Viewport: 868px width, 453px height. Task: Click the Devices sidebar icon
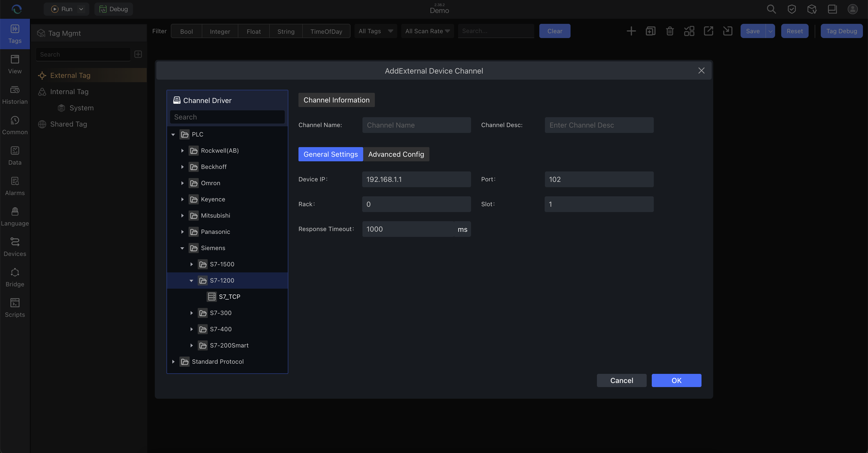pyautogui.click(x=15, y=247)
